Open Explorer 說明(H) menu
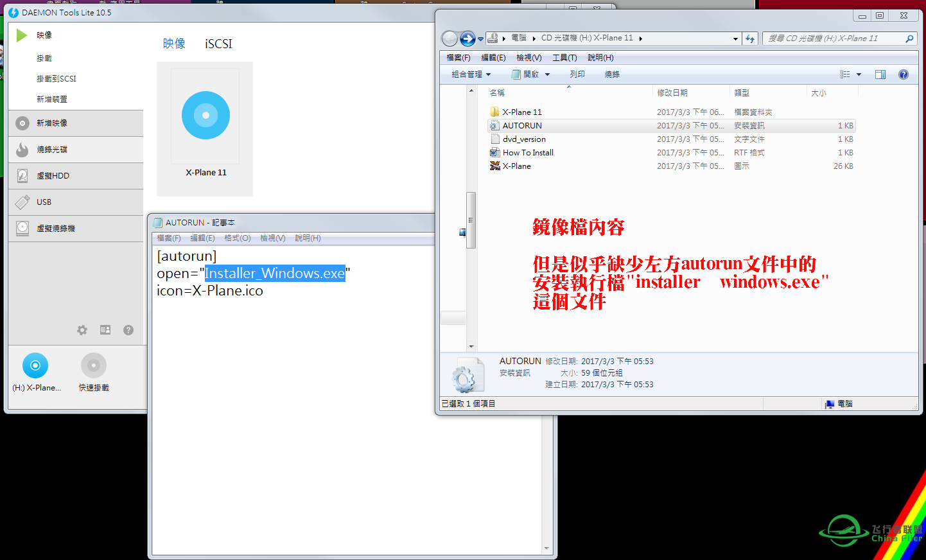The height and width of the screenshot is (560, 926). tap(600, 58)
